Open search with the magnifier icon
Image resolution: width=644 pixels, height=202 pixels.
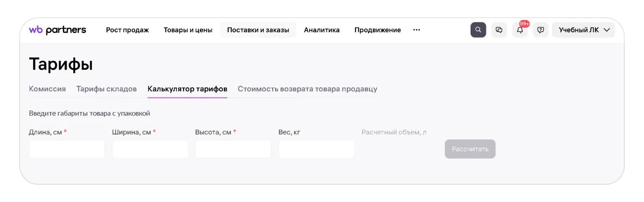tap(478, 30)
